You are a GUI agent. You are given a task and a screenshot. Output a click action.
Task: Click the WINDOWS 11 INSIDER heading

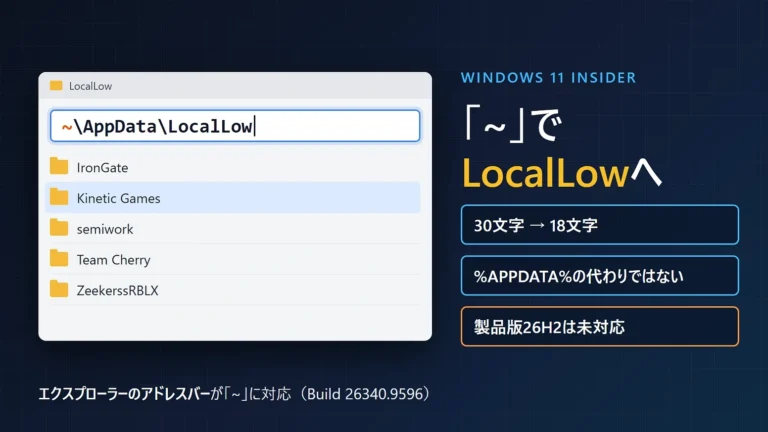[548, 78]
